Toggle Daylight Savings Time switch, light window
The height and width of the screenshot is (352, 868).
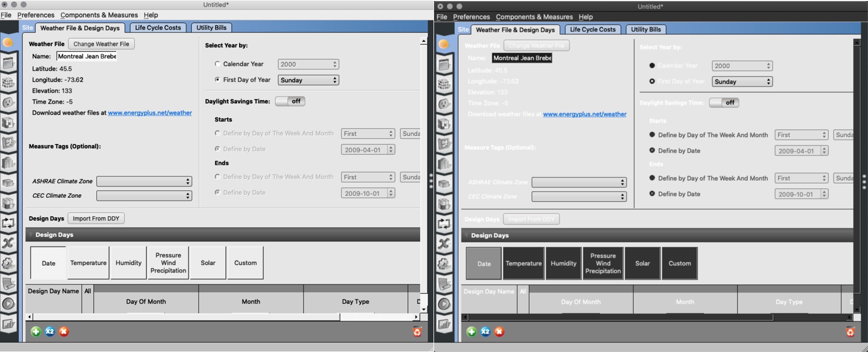tap(290, 101)
